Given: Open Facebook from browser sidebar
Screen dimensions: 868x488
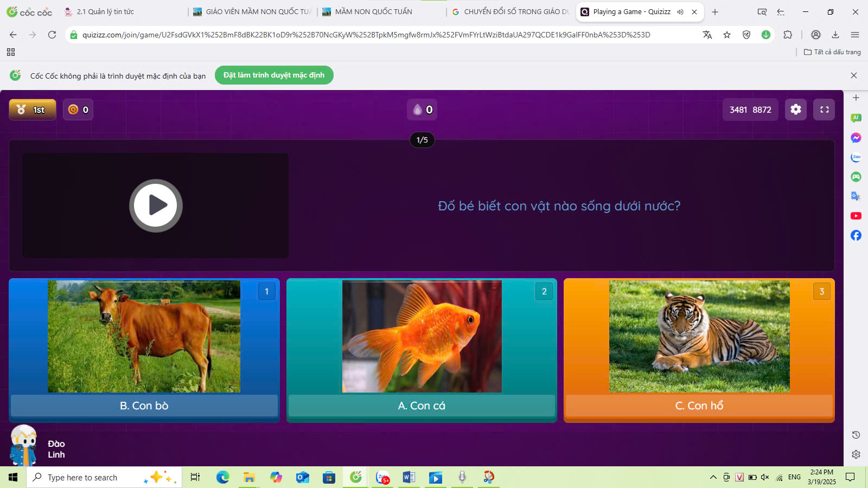Looking at the screenshot, I should tap(856, 235).
